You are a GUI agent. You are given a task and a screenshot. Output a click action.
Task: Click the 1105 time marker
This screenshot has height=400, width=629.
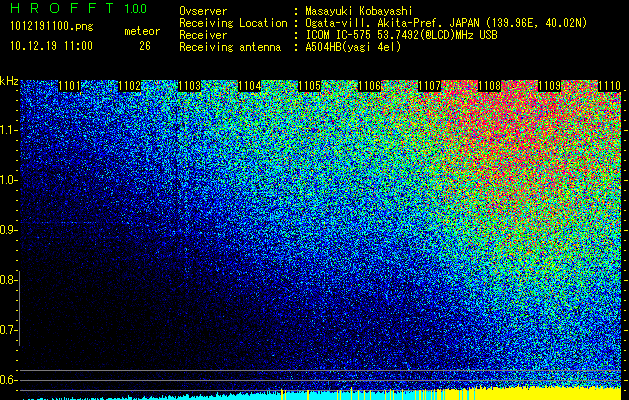click(310, 86)
